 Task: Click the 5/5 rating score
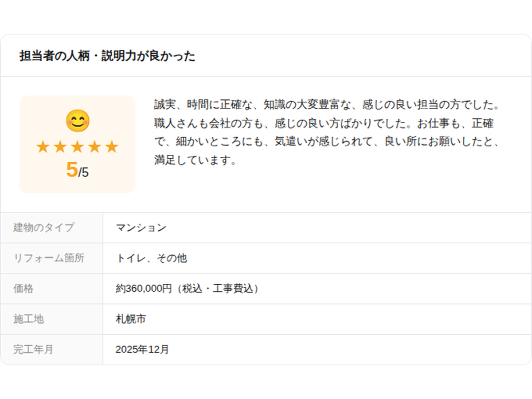pos(77,170)
